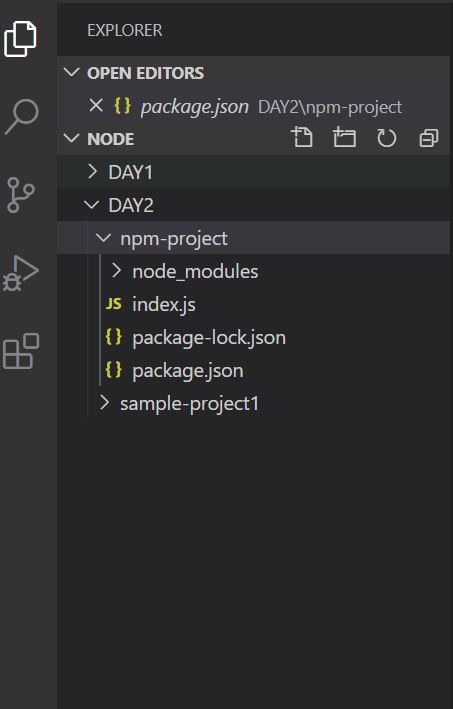Open the Explorer view in activity bar
The width and height of the screenshot is (453, 709).
point(20,39)
